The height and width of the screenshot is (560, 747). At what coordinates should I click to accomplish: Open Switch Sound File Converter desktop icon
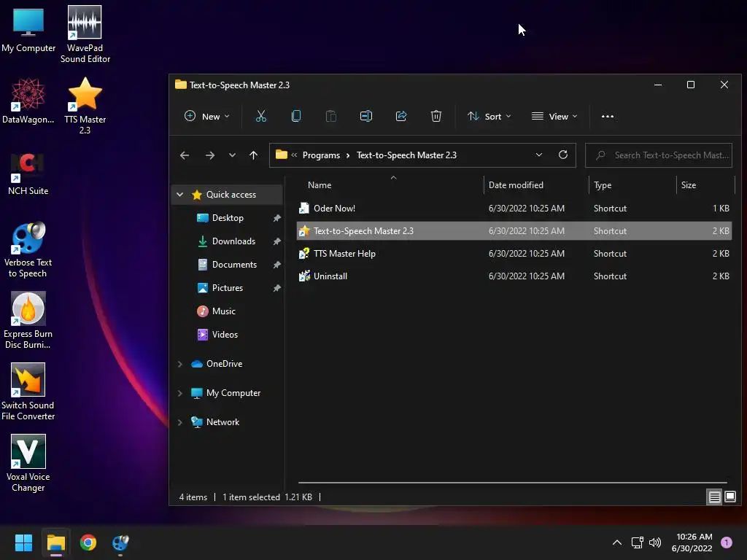pyautogui.click(x=28, y=392)
